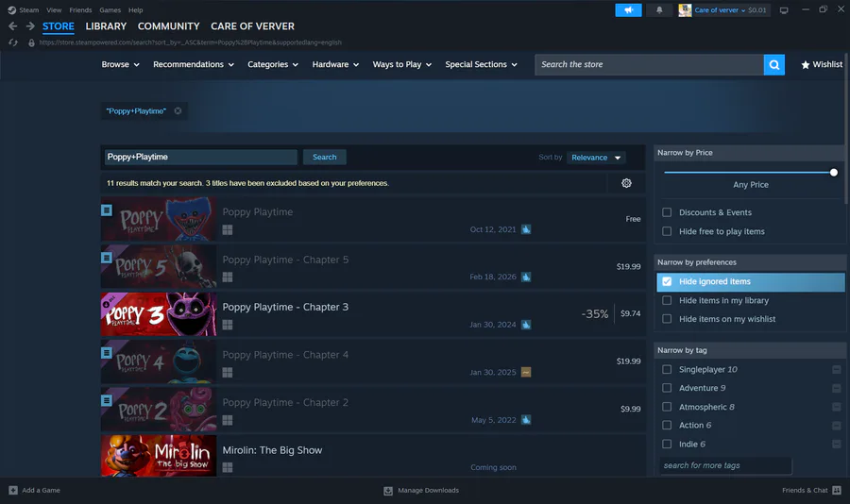Open the CARE OF VERVER profile tab

(252, 26)
